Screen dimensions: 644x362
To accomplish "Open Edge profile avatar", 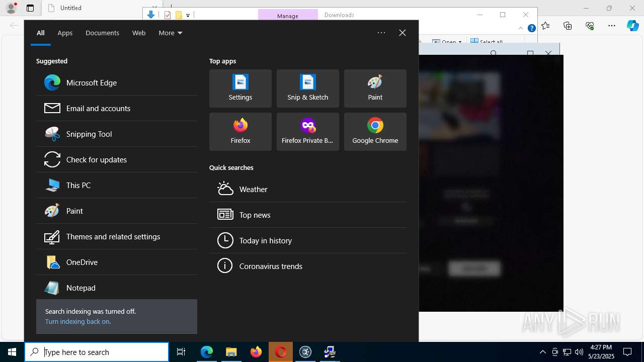I will (x=11, y=8).
